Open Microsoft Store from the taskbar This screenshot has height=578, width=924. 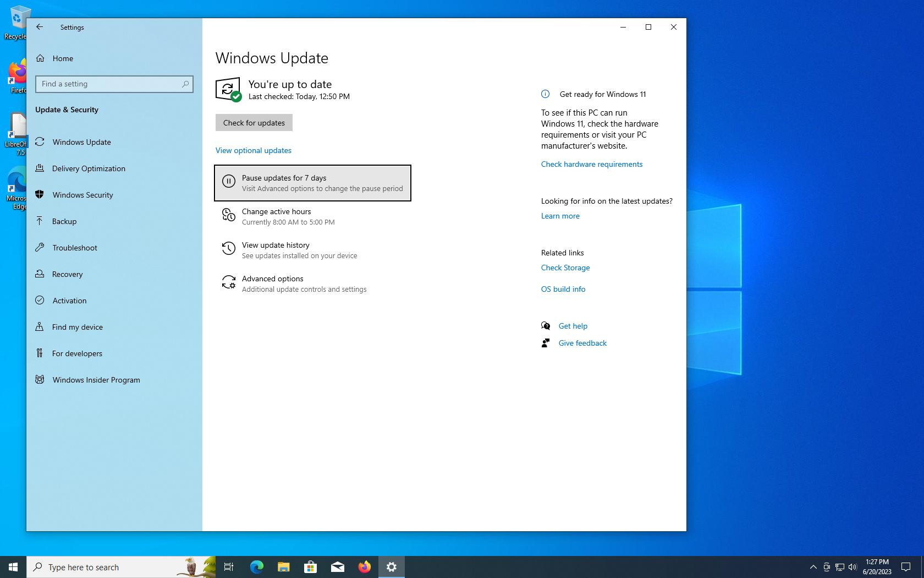[310, 567]
